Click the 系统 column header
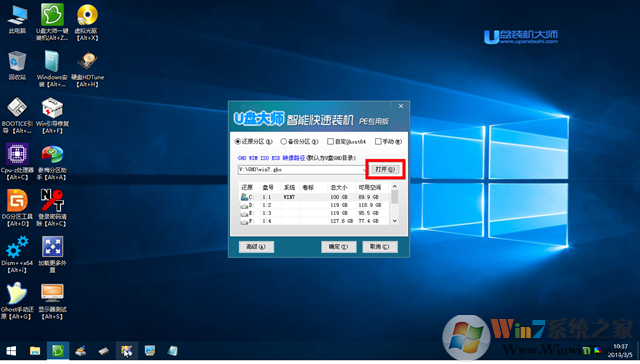This screenshot has width=640, height=364. [290, 187]
